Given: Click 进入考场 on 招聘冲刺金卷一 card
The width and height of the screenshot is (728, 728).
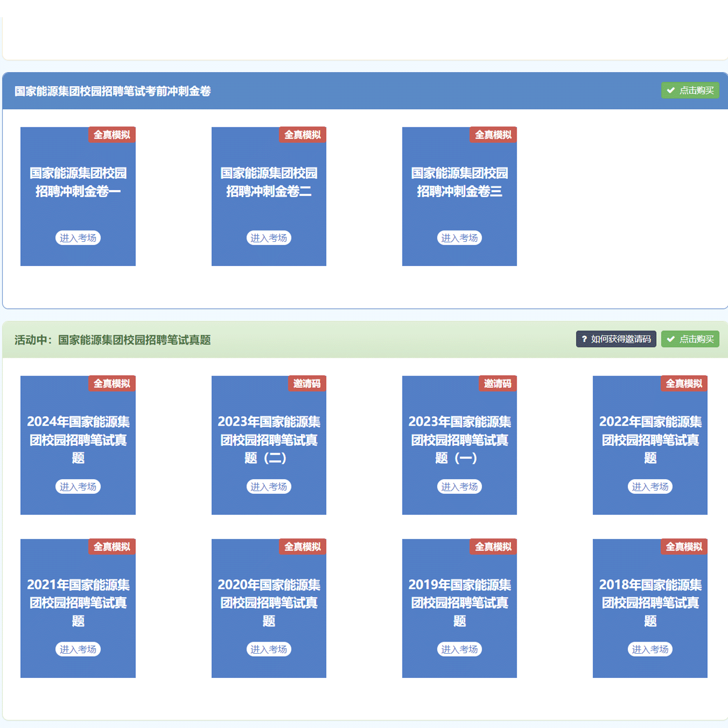Looking at the screenshot, I should (x=78, y=238).
